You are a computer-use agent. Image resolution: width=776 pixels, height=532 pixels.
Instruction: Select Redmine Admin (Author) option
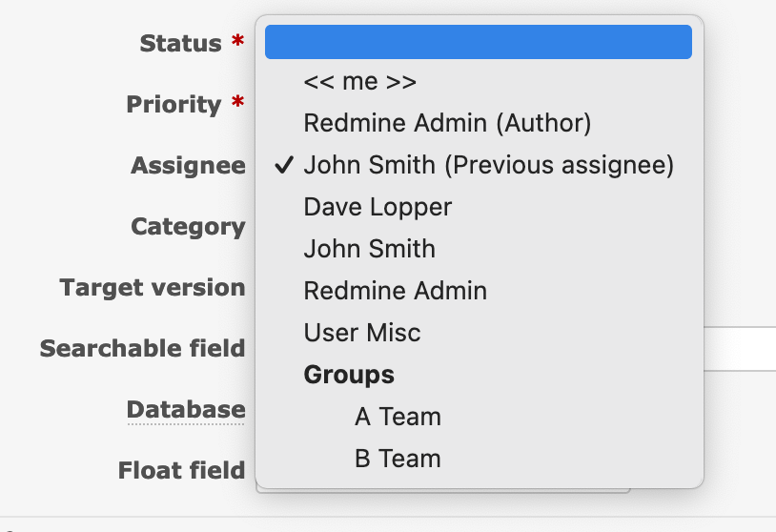tap(447, 123)
